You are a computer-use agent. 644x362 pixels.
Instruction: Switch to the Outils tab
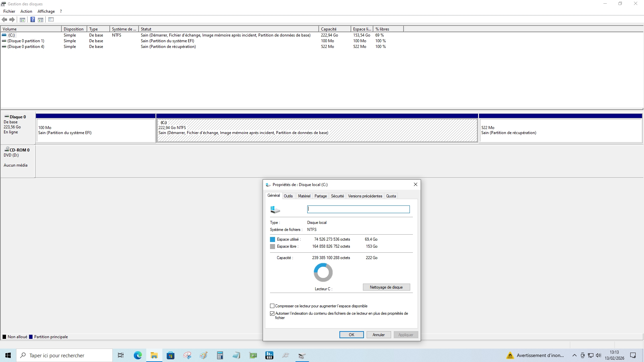click(x=288, y=196)
